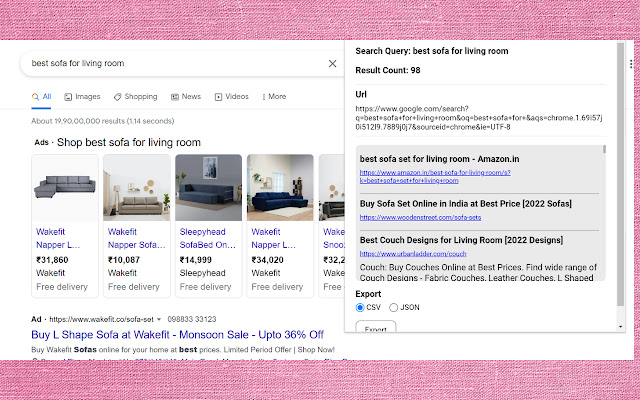
Task: Select the CSV export format
Action: tap(360, 307)
